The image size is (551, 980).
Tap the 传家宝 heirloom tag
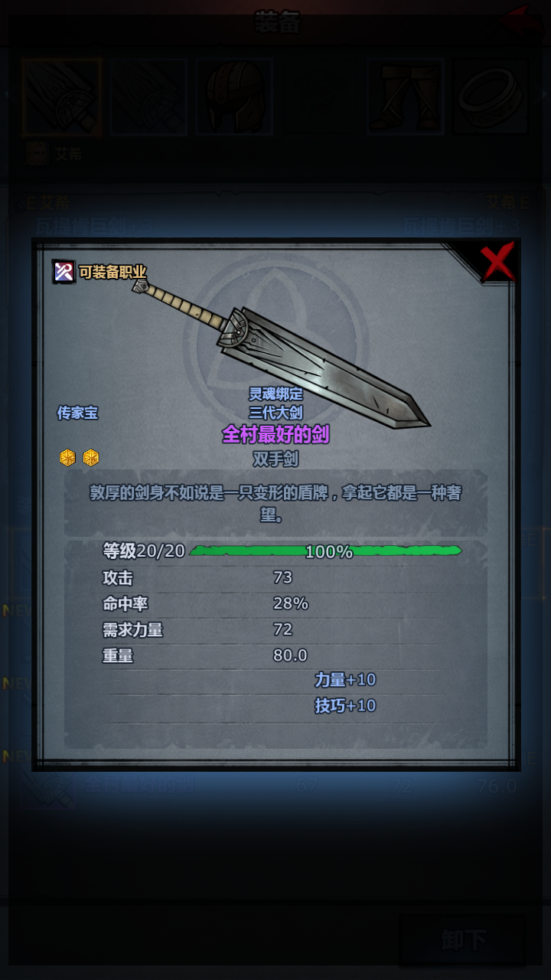click(x=77, y=413)
